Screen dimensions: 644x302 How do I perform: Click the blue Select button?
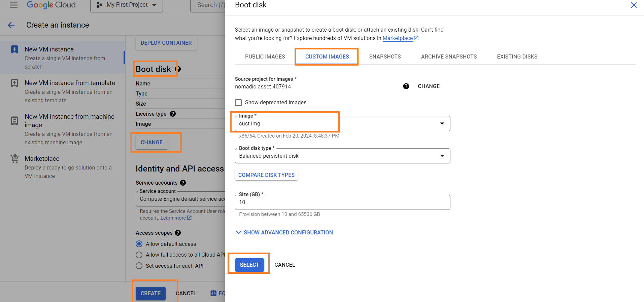pyautogui.click(x=249, y=265)
